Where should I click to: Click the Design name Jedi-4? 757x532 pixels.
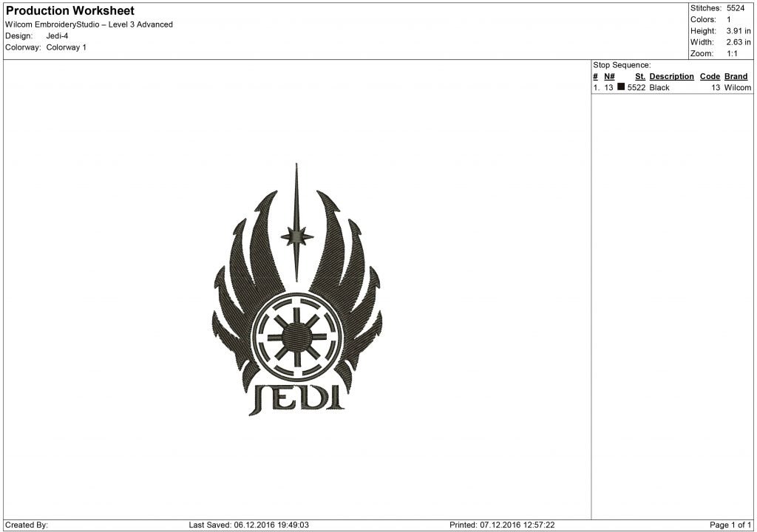(57, 35)
